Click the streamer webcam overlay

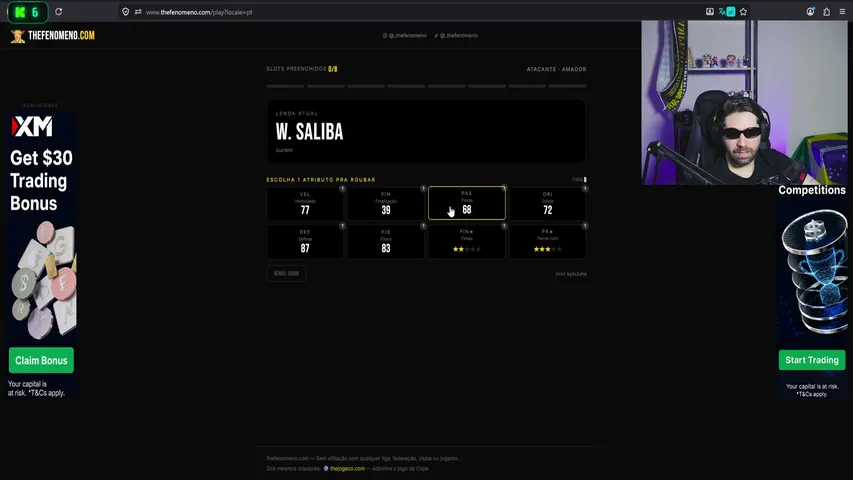(744, 103)
